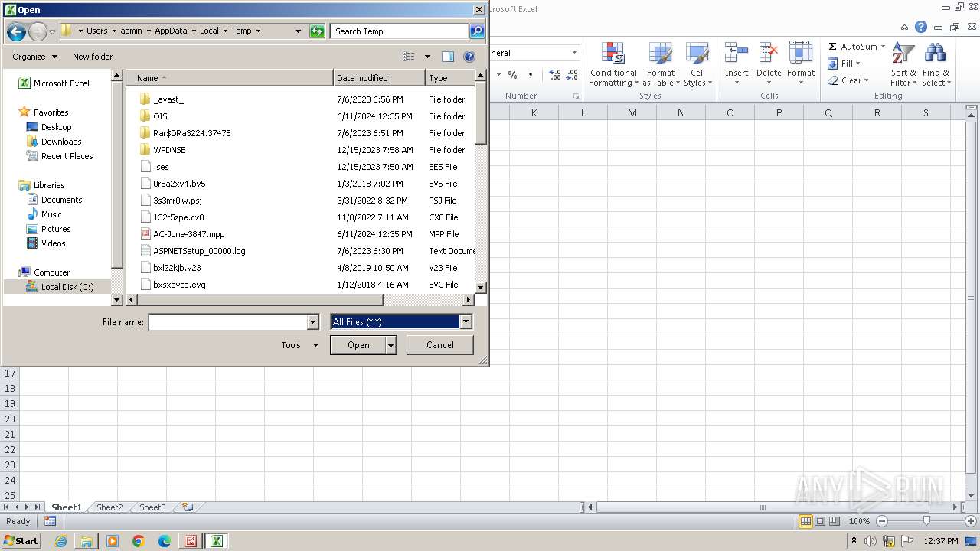Open Number Format combo dropdown
The width and height of the screenshot is (980, 551).
(574, 53)
